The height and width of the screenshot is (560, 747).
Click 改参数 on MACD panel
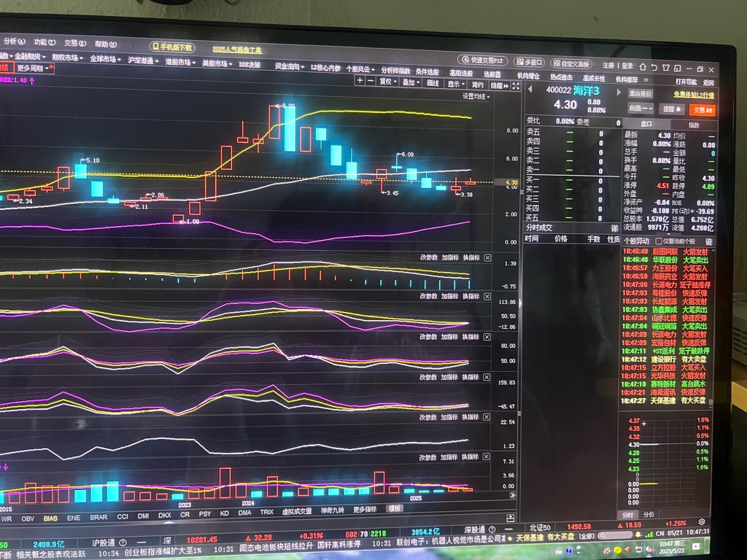click(x=428, y=257)
